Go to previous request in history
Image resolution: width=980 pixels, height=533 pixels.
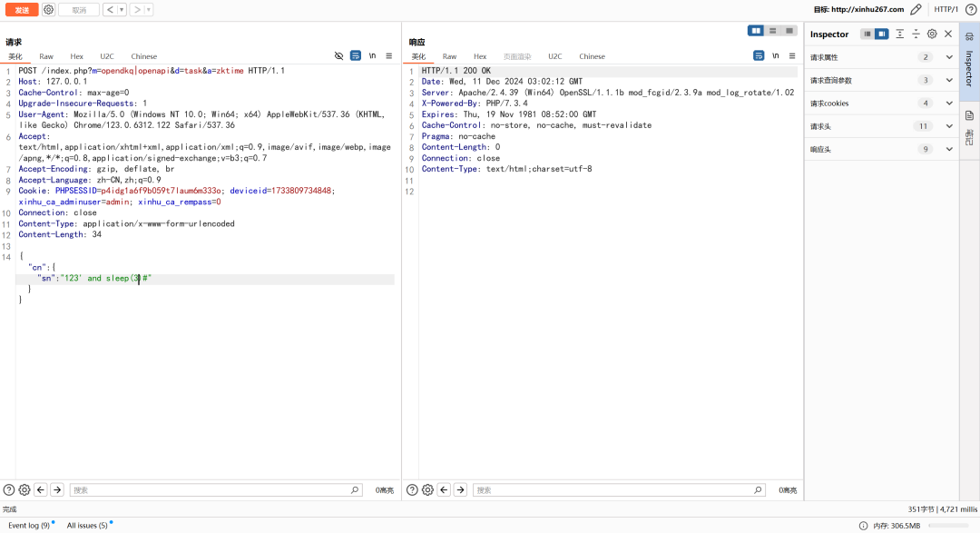(x=110, y=10)
